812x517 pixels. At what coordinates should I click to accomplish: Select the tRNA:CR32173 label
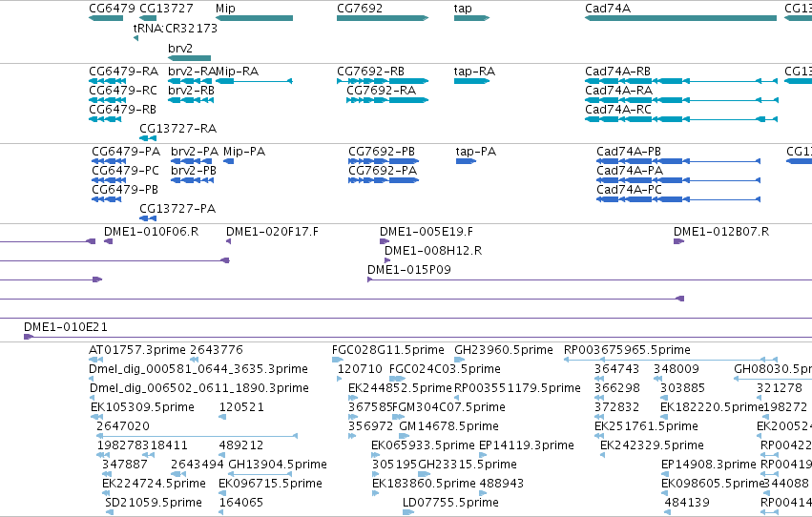[x=176, y=29]
